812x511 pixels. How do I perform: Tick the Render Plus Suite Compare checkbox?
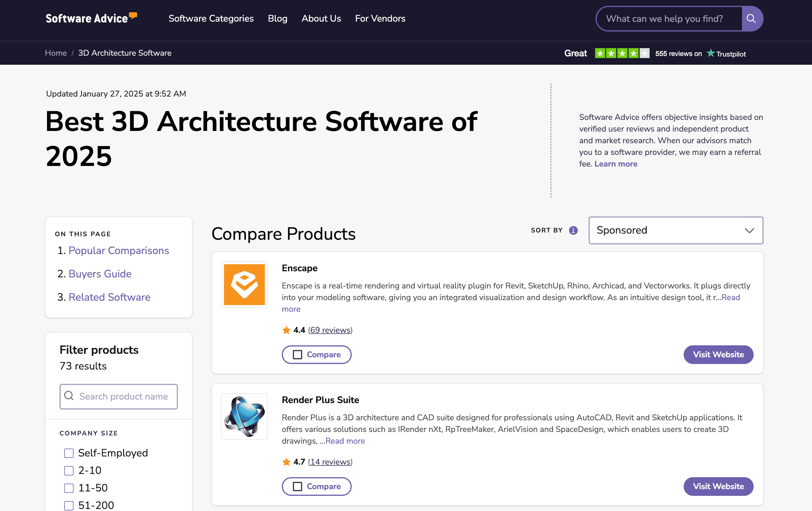coord(297,487)
